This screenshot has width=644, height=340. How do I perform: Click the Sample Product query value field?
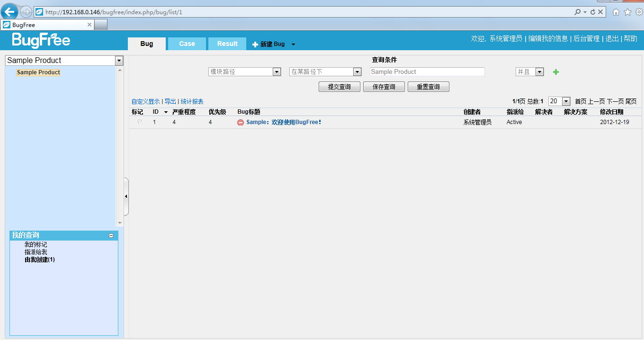pyautogui.click(x=427, y=72)
